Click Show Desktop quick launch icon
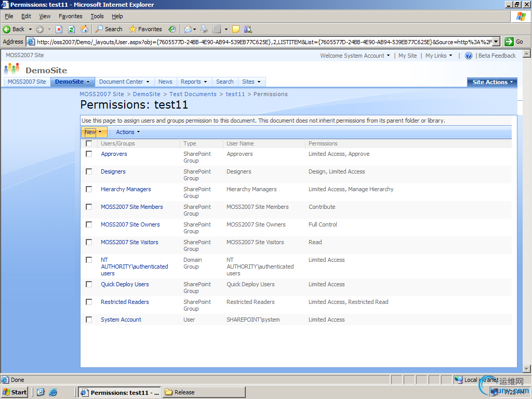 [41, 392]
